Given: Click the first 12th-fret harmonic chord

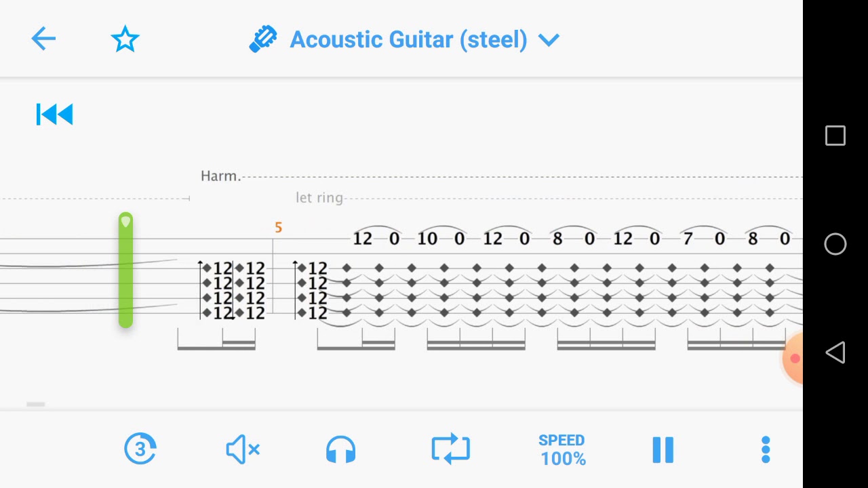Looking at the screenshot, I should click(218, 291).
